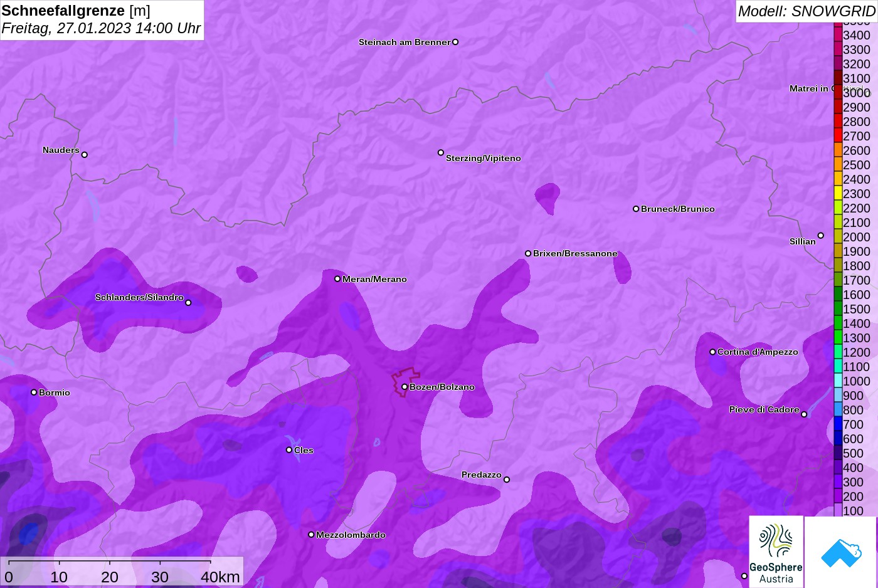Click the Brixen/Bressanone marker dot
Screen dimensions: 878x588
point(528,253)
